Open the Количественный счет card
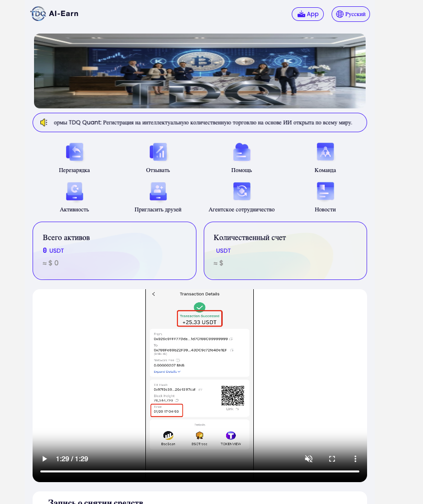Screen dimensions: 423x504 tap(285, 251)
